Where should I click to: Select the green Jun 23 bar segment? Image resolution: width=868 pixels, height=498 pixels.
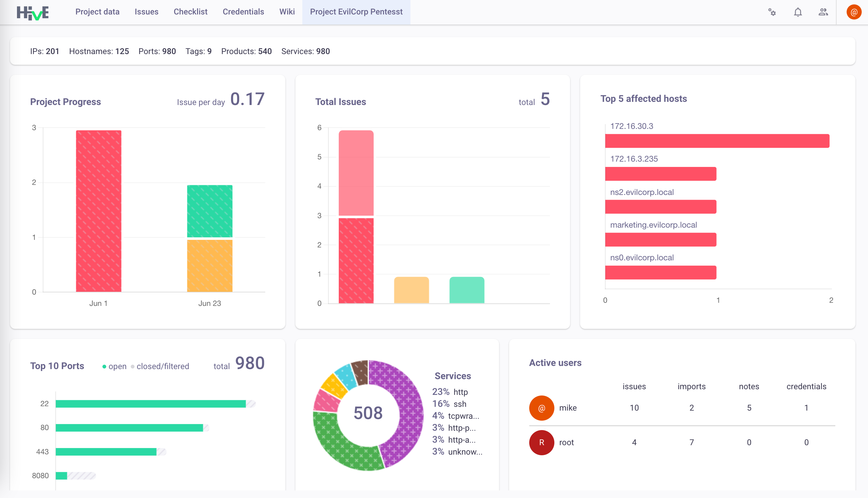(210, 211)
